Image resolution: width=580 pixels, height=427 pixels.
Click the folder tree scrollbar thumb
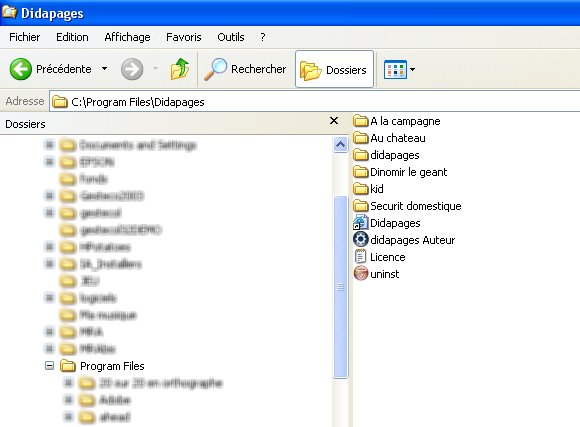click(x=340, y=287)
